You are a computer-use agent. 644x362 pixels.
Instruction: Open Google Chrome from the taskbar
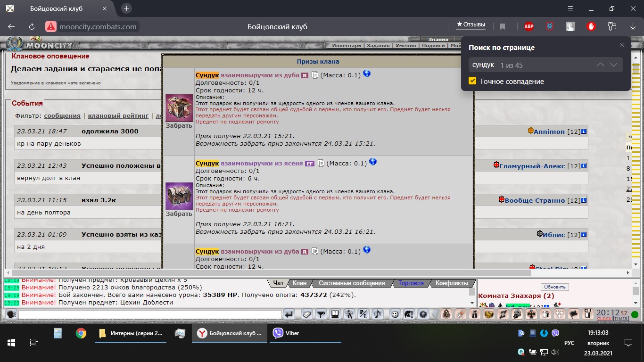pyautogui.click(x=81, y=333)
